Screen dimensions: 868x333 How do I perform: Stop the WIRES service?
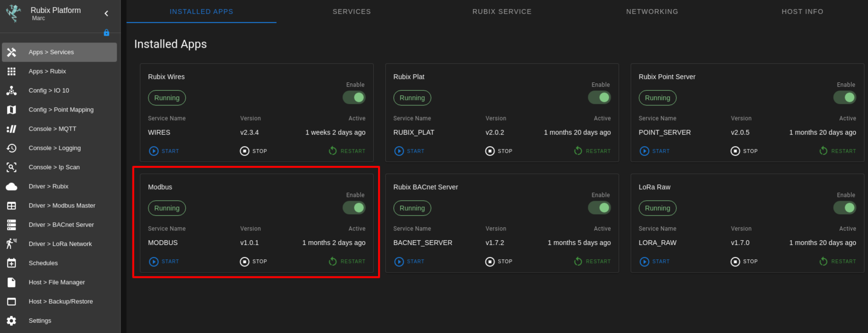tap(253, 151)
